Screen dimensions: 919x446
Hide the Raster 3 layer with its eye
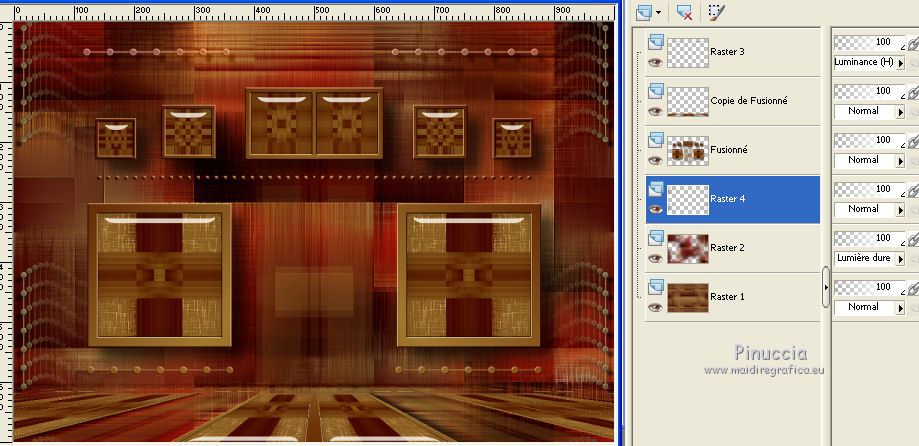click(x=656, y=62)
